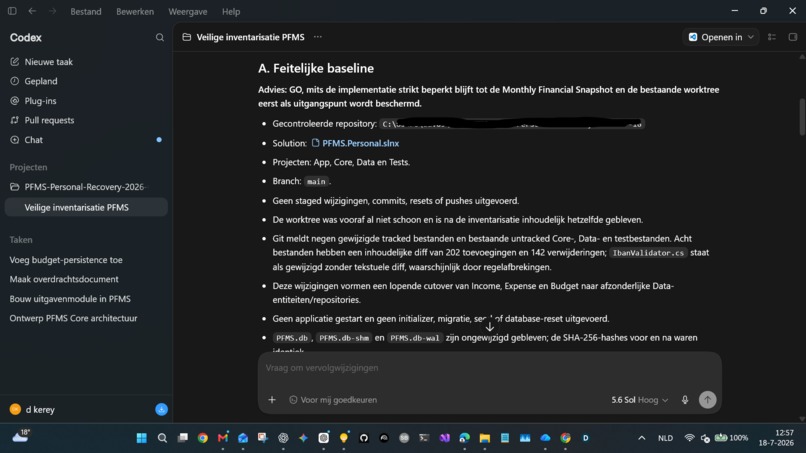
Task: Open Microsoft Edge on taskbar
Action: pos(465,438)
